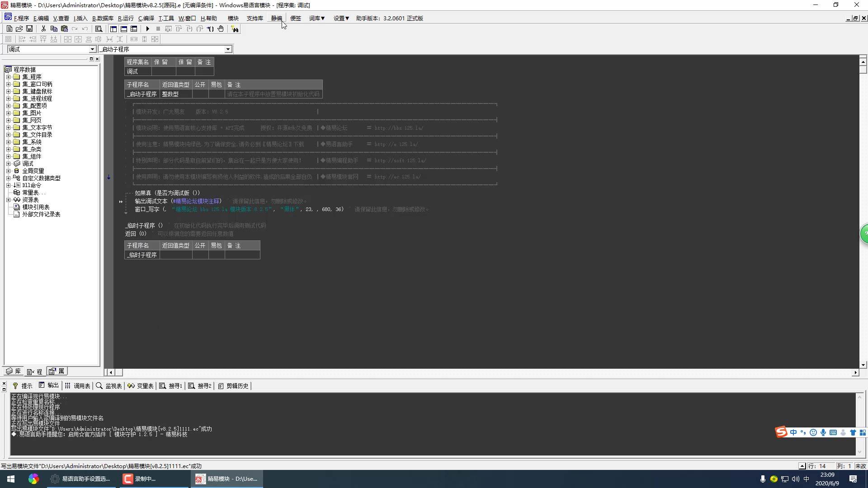This screenshot has height=488, width=868.
Task: Expand the 集_键盘鼠标 tree folder
Action: click(x=8, y=91)
